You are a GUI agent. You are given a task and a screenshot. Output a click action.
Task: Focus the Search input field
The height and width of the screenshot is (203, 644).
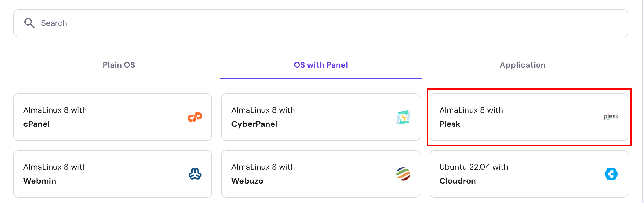click(319, 23)
